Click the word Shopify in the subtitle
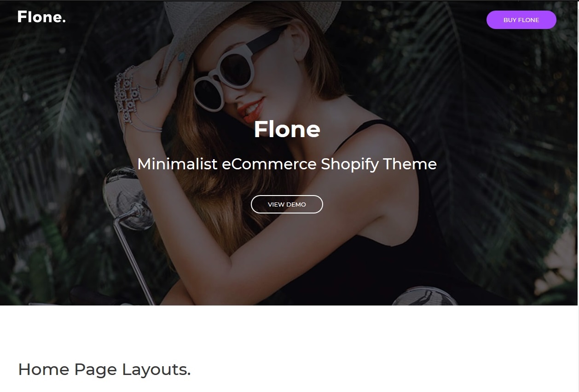This screenshot has height=392, width=579. click(x=349, y=165)
